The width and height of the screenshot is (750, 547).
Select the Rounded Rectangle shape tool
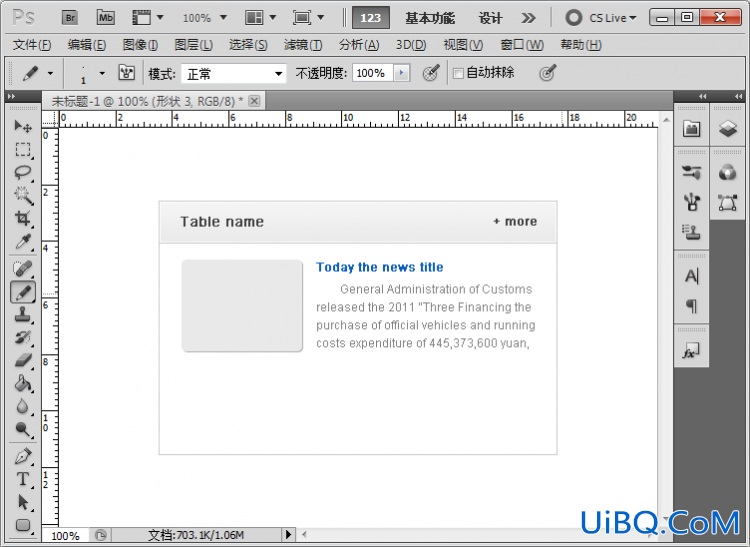pos(22,525)
